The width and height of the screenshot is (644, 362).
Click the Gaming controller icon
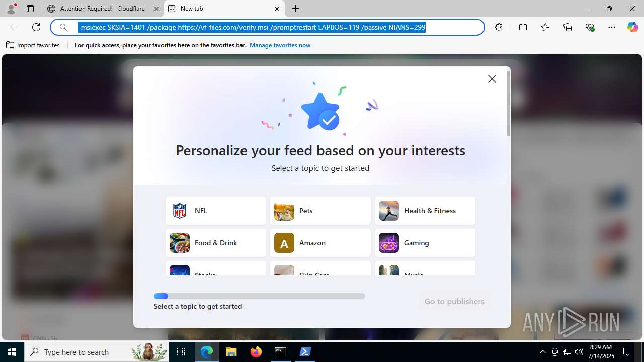point(389,243)
